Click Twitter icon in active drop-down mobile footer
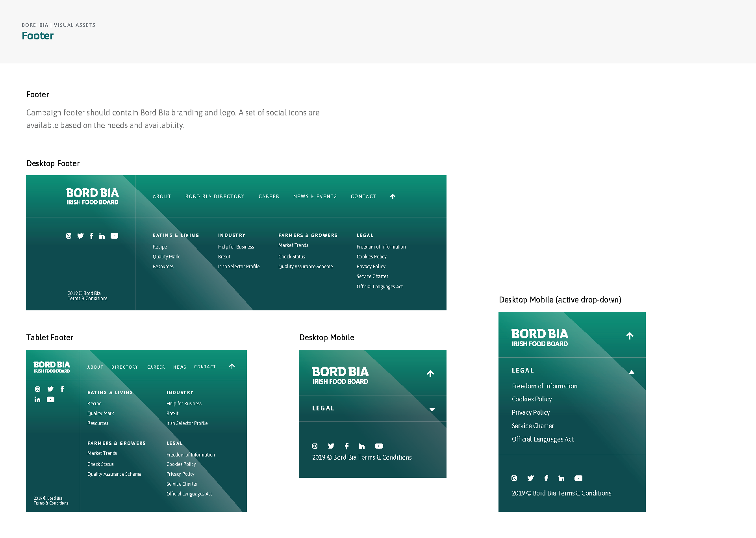Screen dimensions: 756x538 [530, 478]
